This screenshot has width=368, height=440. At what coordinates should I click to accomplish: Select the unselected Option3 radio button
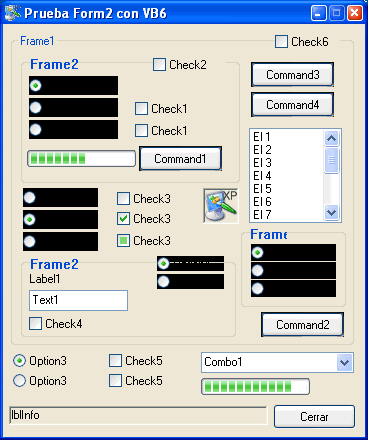(x=19, y=381)
